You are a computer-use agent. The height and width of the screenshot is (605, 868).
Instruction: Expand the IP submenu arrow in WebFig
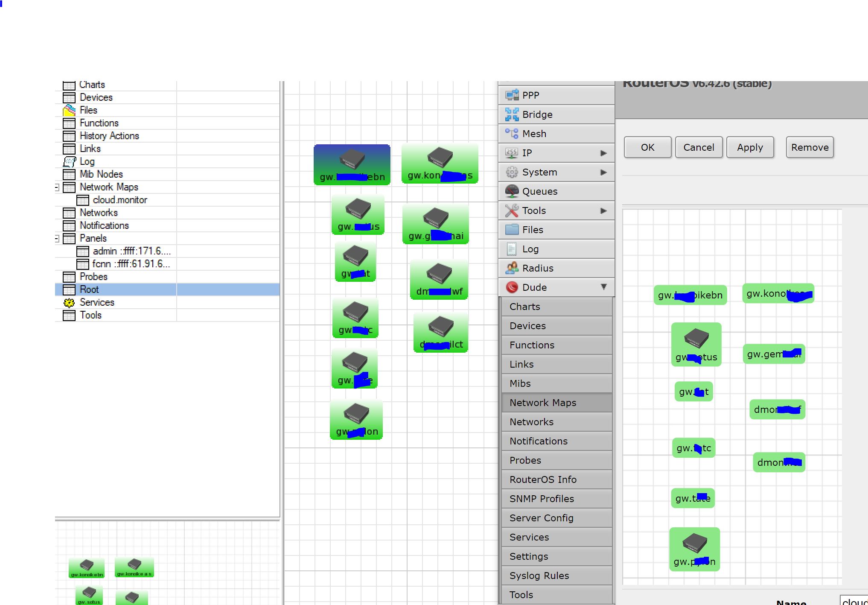coord(603,153)
